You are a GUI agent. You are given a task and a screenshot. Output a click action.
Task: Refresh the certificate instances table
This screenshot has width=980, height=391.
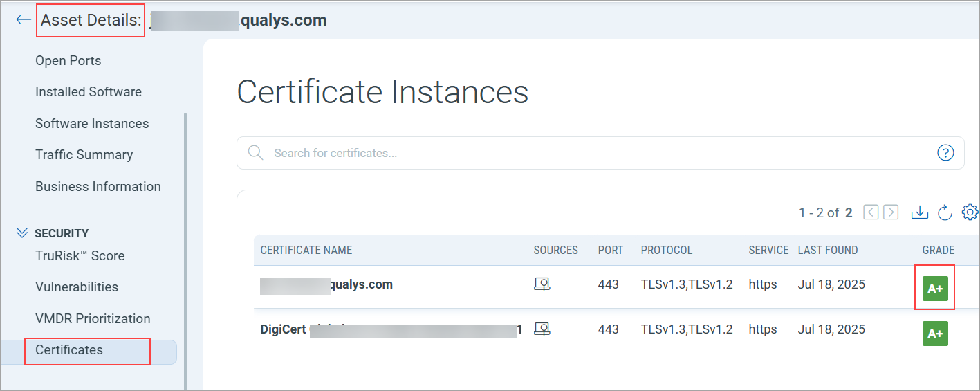[x=945, y=212]
